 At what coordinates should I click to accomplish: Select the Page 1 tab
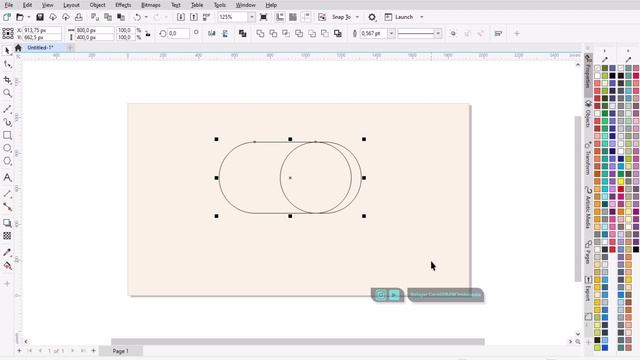pos(120,351)
